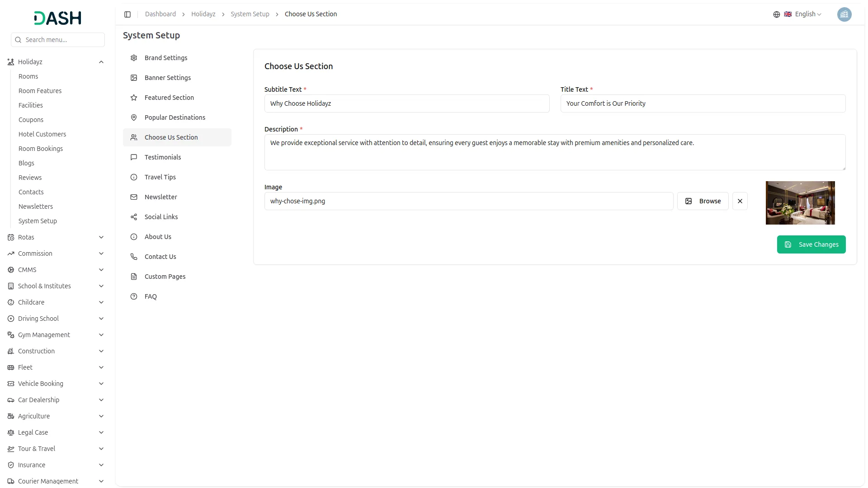Click the Contact Us phone icon

point(134,257)
